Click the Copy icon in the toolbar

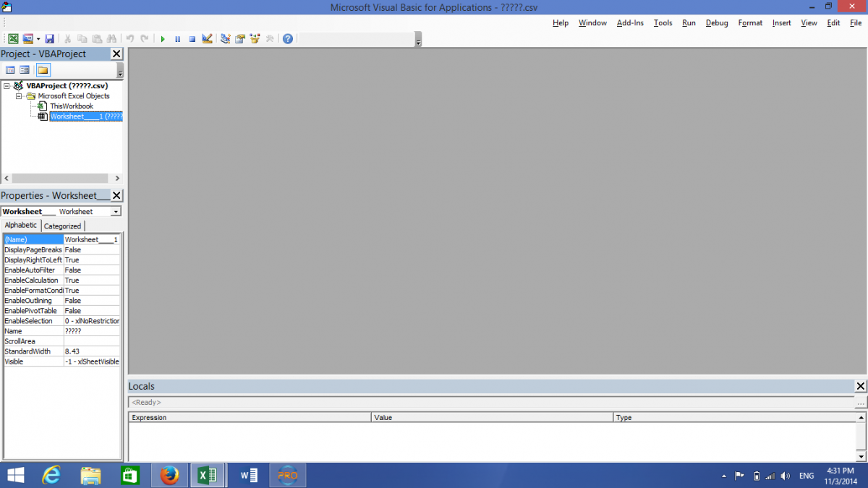tap(82, 38)
